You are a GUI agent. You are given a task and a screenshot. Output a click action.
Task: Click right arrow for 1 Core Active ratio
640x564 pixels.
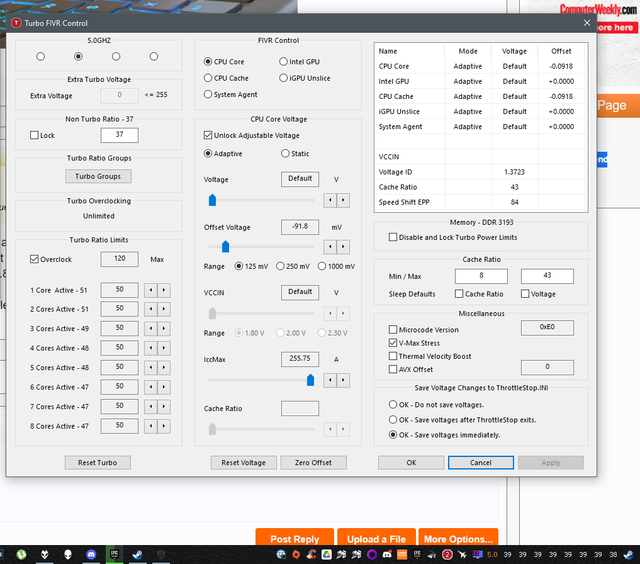pyautogui.click(x=163, y=290)
